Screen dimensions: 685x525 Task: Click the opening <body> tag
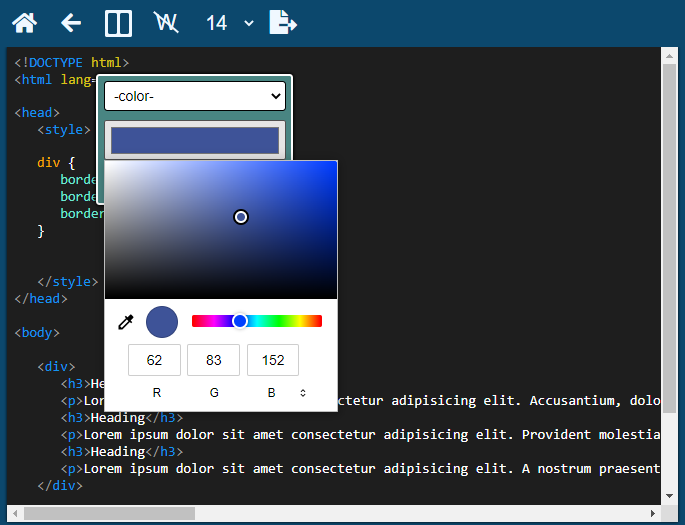pyautogui.click(x=37, y=333)
